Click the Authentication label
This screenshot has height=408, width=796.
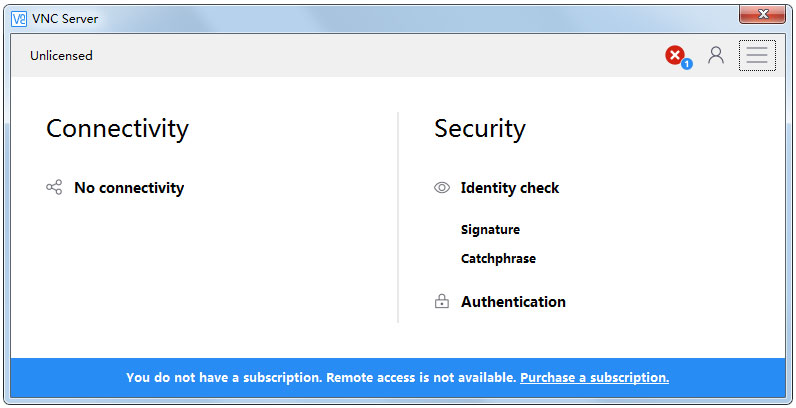513,301
